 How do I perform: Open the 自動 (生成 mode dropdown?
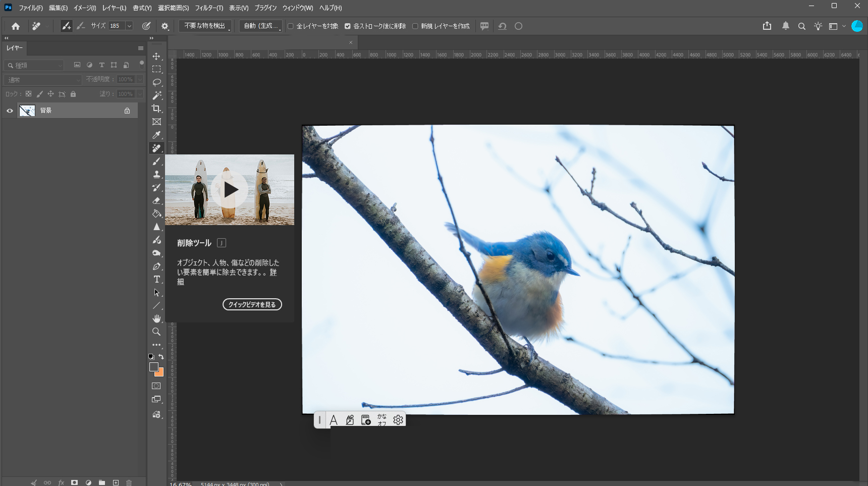pos(261,26)
